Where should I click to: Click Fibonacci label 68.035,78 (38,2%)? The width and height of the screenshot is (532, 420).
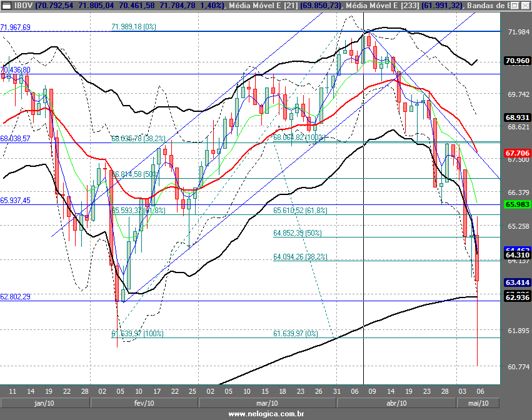(x=138, y=139)
